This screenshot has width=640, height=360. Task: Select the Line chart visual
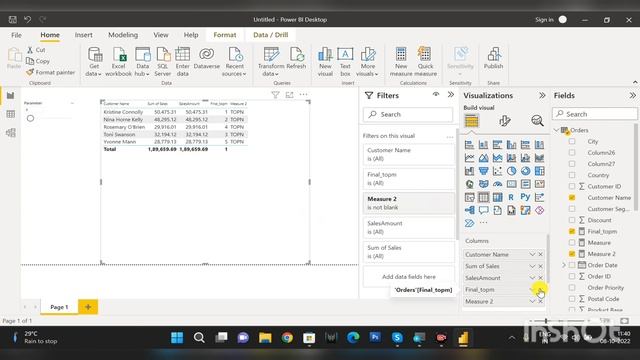coord(469,158)
